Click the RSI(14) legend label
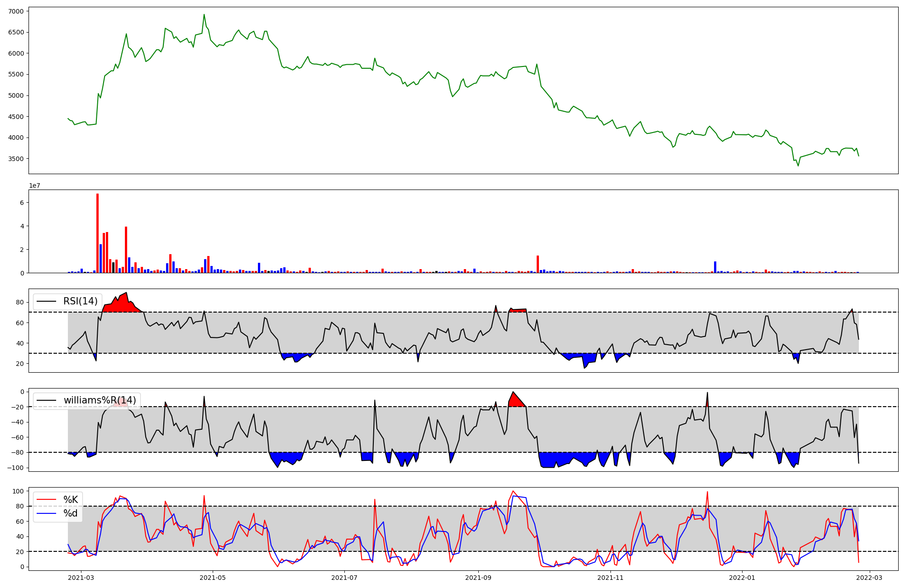 [x=80, y=301]
